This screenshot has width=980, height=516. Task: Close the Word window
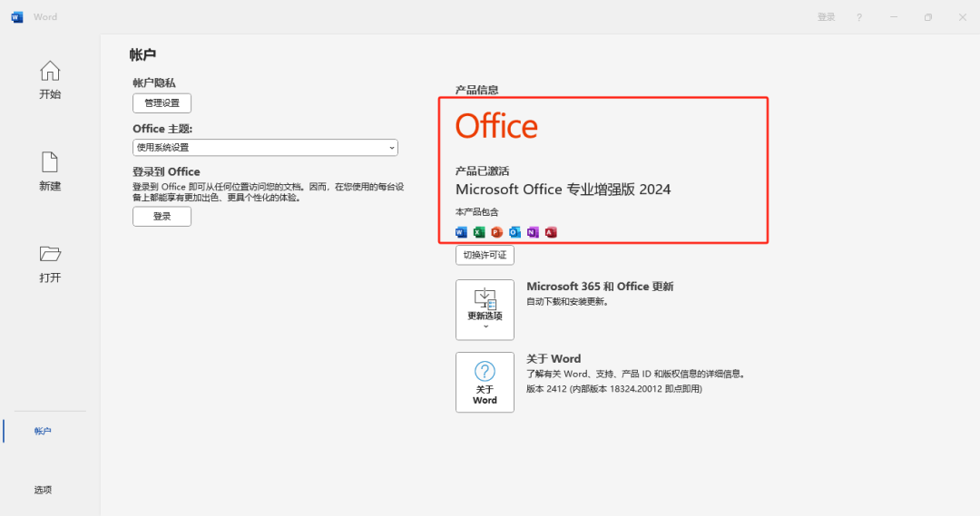click(x=963, y=17)
